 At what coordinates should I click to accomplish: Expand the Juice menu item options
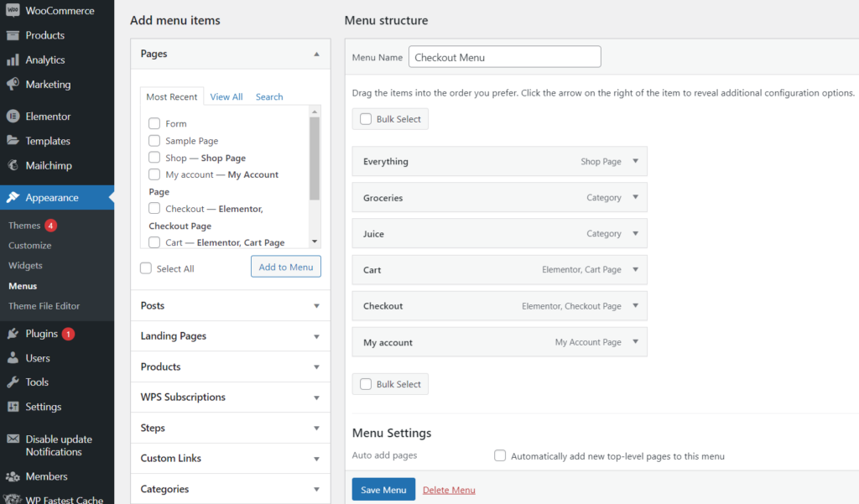click(636, 233)
